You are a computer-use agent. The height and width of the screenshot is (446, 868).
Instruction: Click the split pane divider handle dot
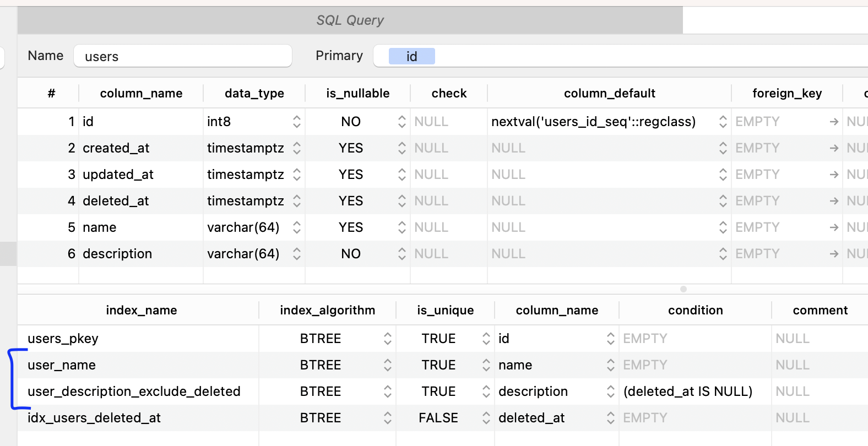683,289
